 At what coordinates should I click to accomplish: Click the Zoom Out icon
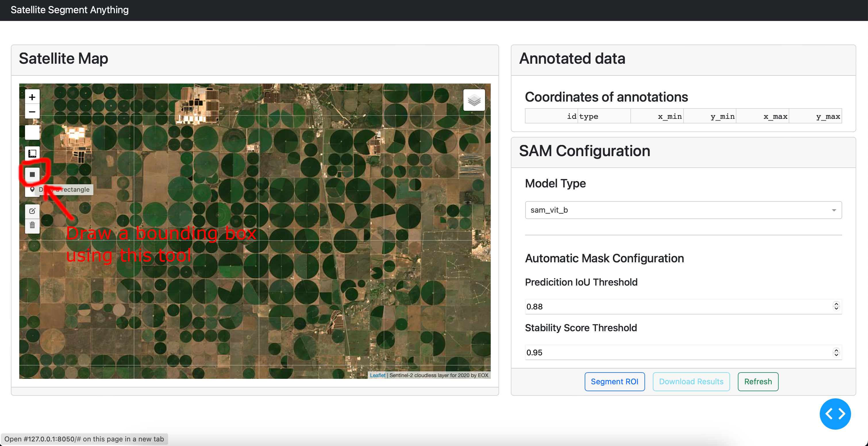32,112
